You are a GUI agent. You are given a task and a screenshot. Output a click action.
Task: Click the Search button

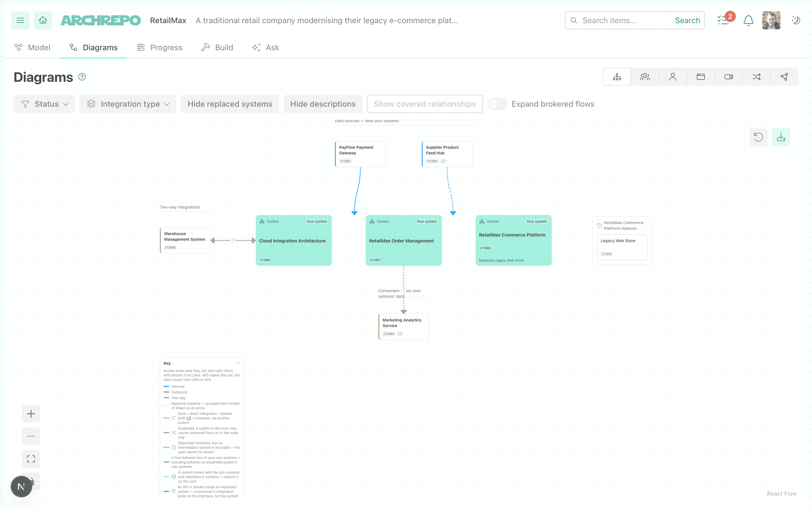[687, 20]
